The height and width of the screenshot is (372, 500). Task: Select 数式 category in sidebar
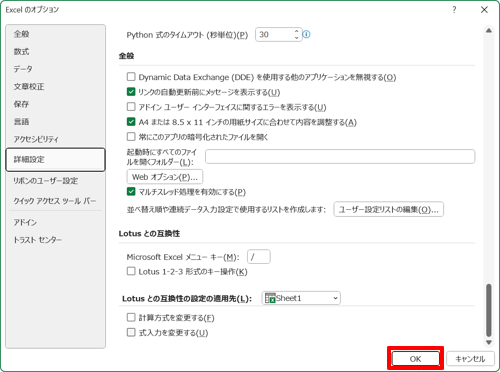click(56, 52)
